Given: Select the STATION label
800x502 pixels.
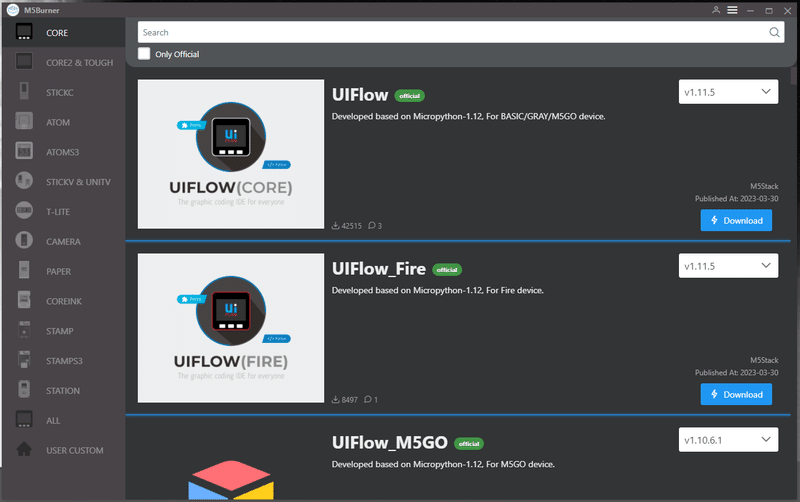Looking at the screenshot, I should tap(63, 391).
